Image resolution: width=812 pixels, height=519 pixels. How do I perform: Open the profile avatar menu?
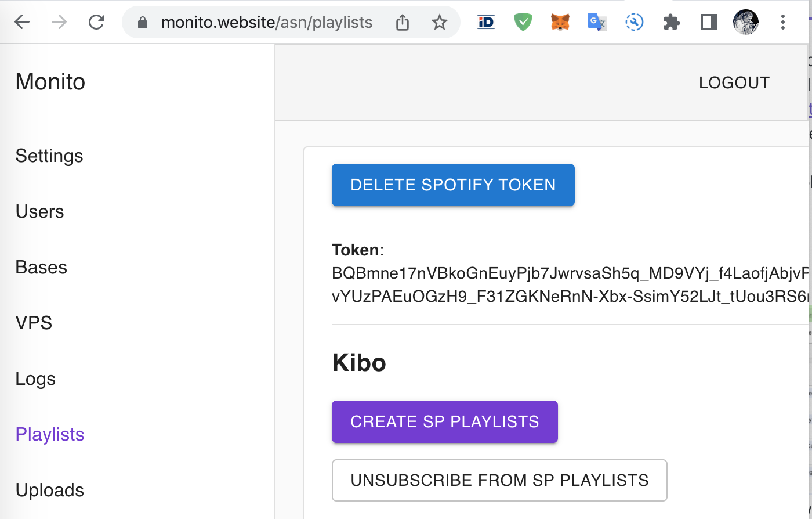click(x=746, y=23)
